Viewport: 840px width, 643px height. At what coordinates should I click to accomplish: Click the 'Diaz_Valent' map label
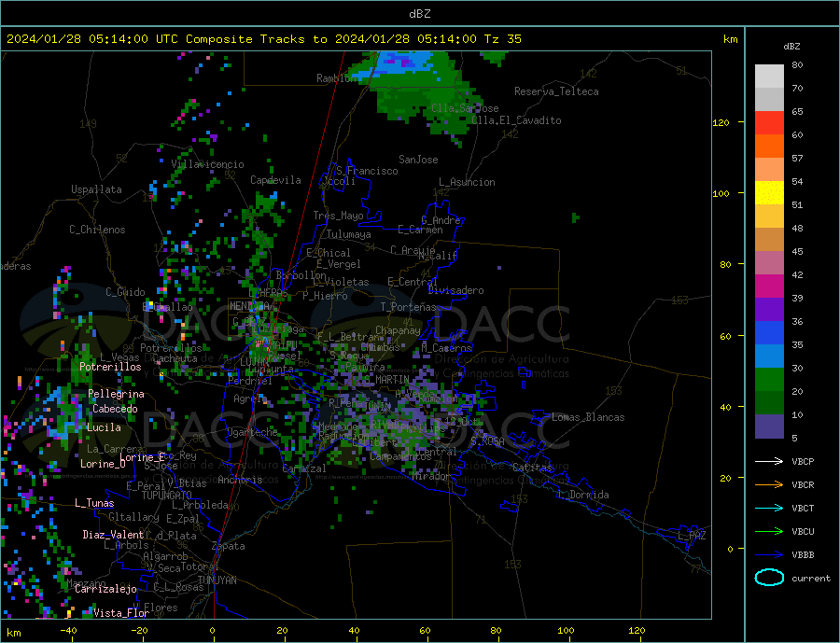point(113,535)
